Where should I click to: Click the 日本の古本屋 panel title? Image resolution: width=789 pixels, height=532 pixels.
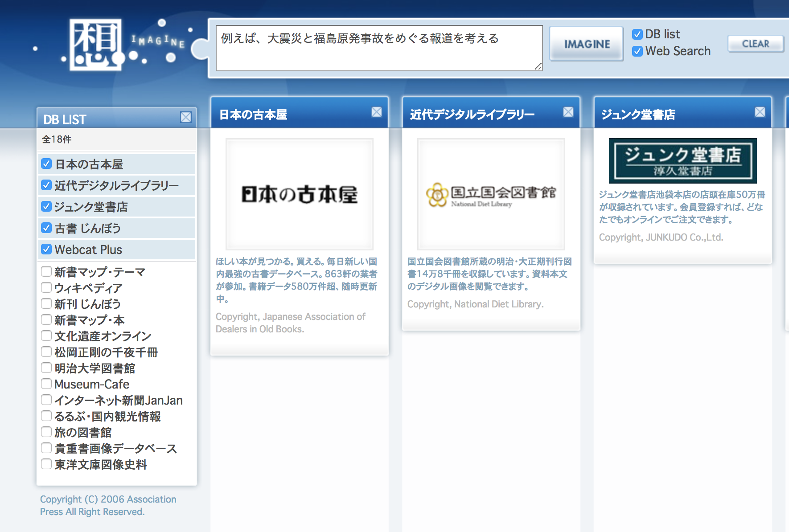[x=253, y=115]
